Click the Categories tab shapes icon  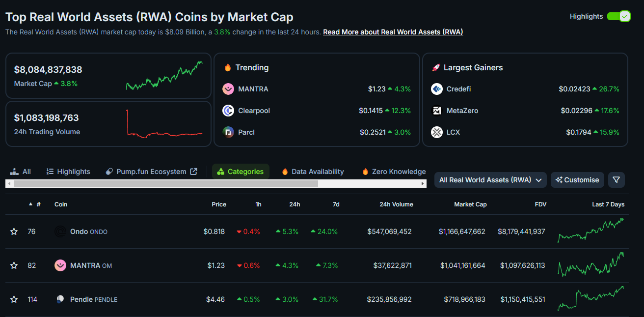coord(220,172)
